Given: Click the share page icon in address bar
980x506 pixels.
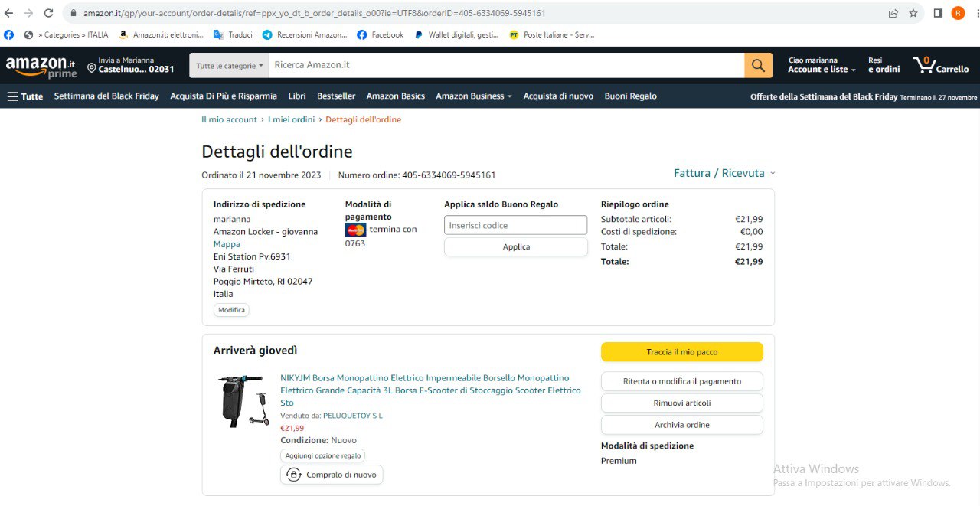Looking at the screenshot, I should 893,13.
